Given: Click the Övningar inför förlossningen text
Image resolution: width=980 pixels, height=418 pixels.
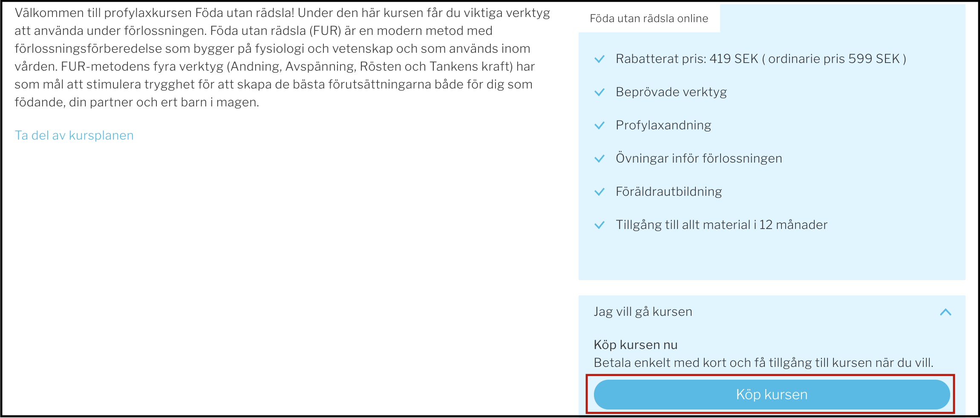Looking at the screenshot, I should [x=699, y=158].
